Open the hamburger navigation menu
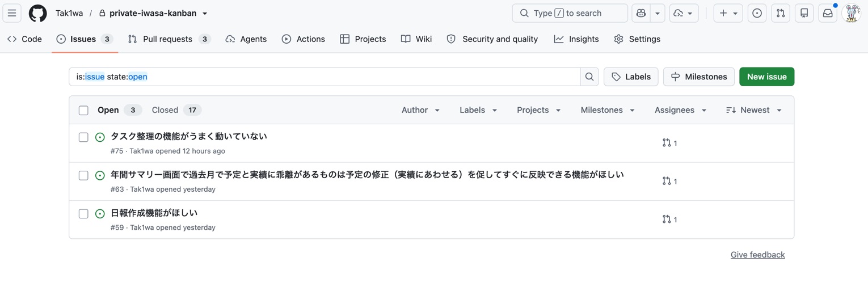This screenshot has width=868, height=291. (12, 13)
